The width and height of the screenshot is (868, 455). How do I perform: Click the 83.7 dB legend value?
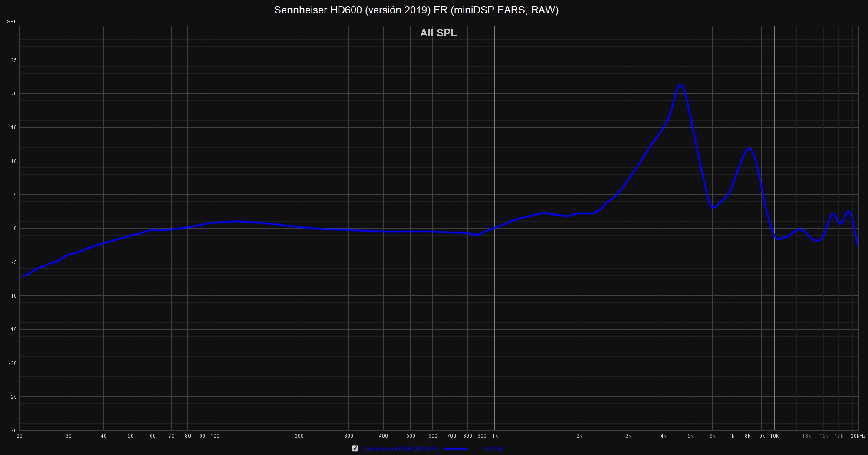pos(494,449)
